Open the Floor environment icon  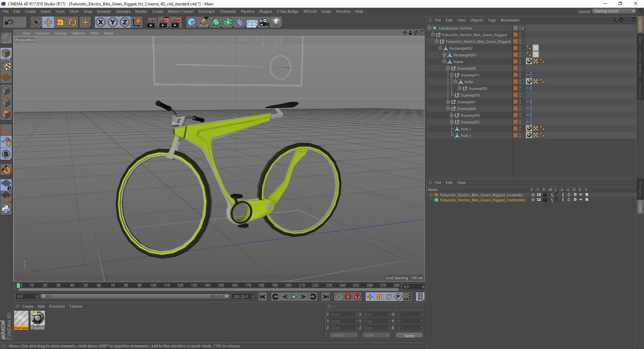[252, 22]
